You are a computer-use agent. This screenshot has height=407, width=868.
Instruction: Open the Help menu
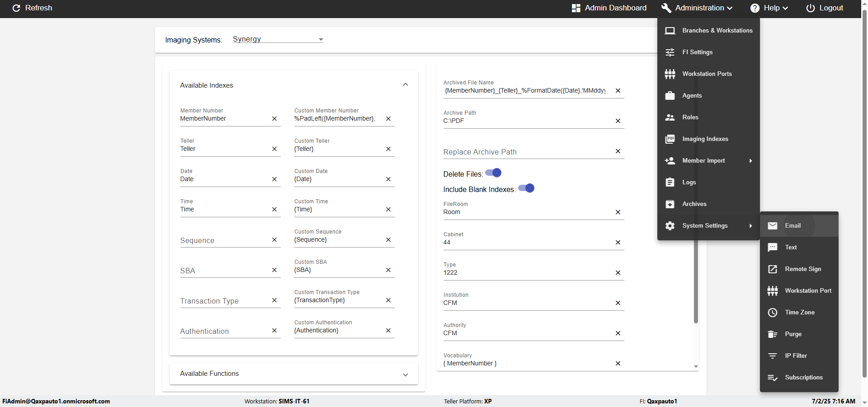click(769, 8)
